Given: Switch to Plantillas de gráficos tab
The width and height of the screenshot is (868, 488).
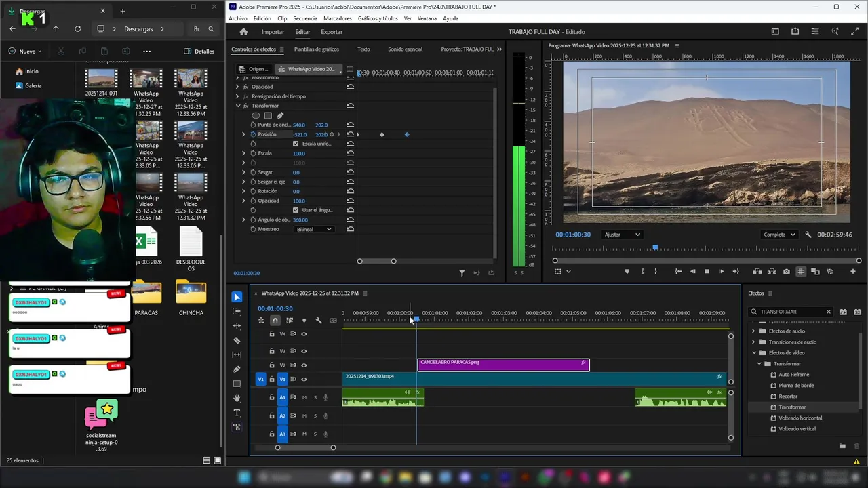Looking at the screenshot, I should coord(316,49).
